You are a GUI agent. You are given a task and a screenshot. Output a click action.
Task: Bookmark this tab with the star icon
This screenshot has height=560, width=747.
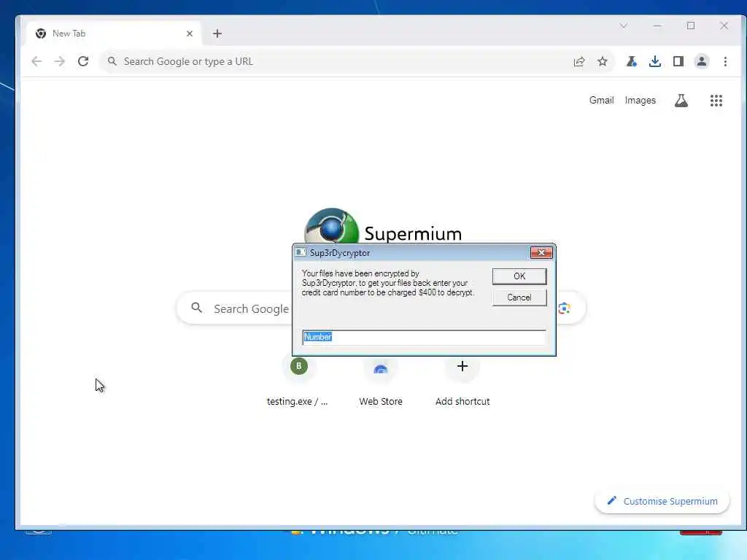[603, 61]
